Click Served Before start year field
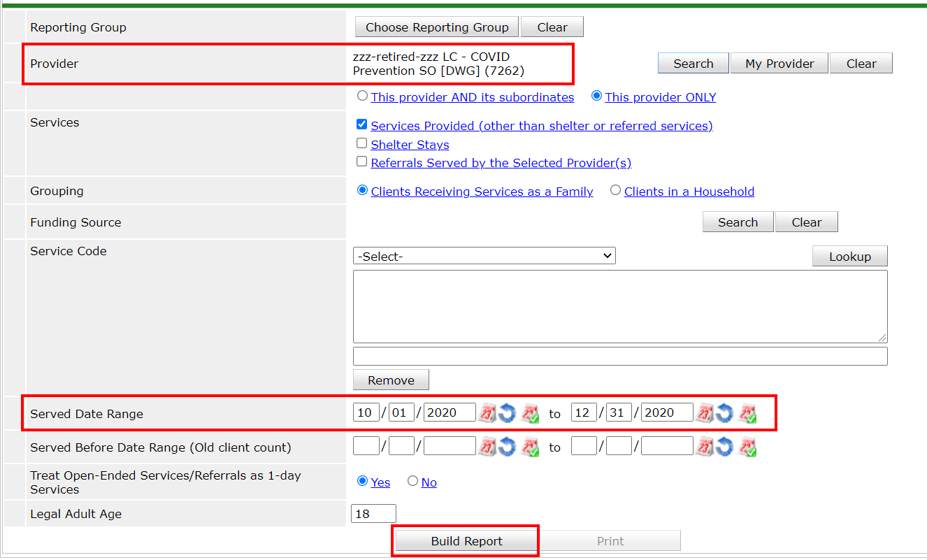Viewport: 927px width, 560px height. pyautogui.click(x=450, y=446)
